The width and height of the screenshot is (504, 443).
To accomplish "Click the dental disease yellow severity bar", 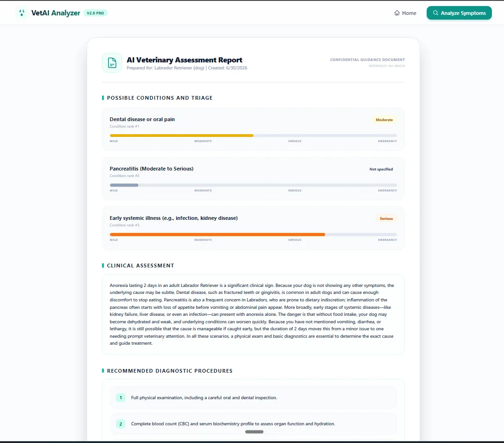I will tap(181, 136).
